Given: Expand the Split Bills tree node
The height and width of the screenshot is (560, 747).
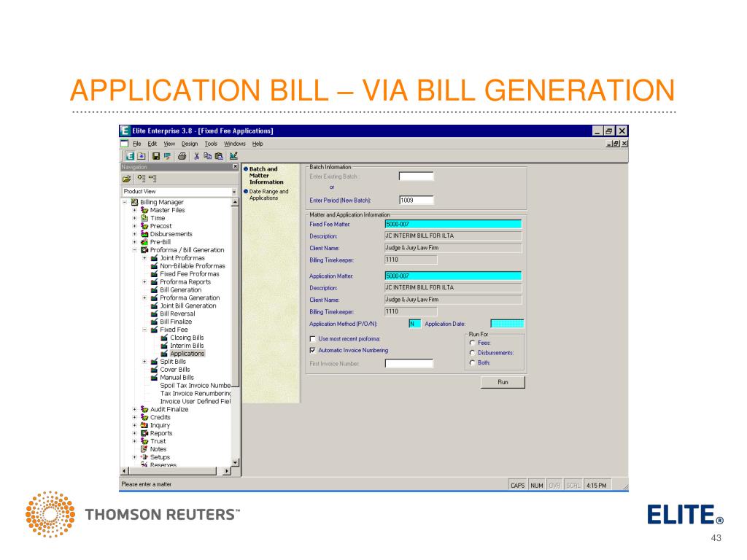Looking at the screenshot, I should coord(145,362).
